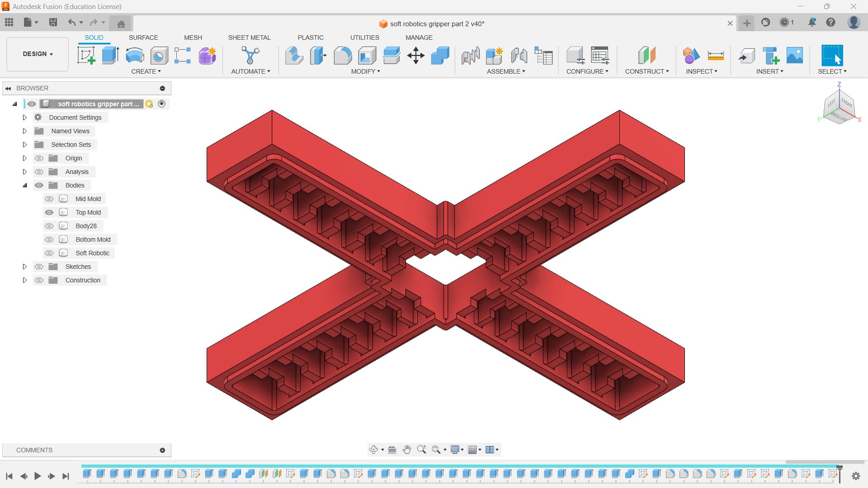Select the Create Sketch tool icon
The width and height of the screenshot is (868, 488).
click(x=86, y=56)
